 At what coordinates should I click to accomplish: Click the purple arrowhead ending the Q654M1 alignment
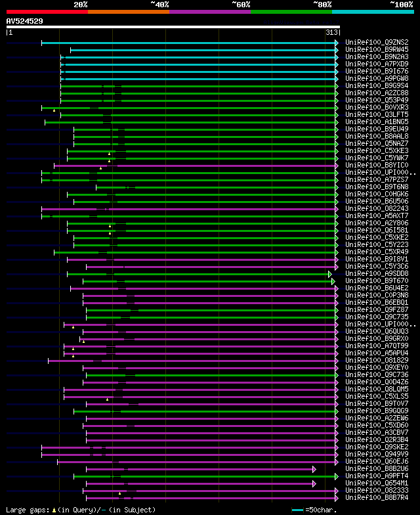(314, 483)
